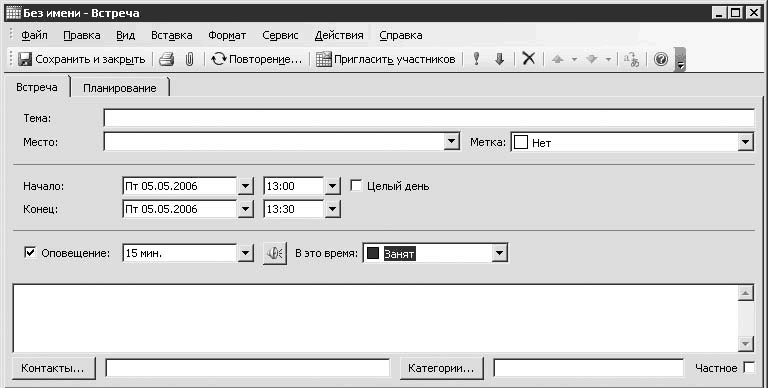The image size is (768, 388).
Task: Click Invite Attendees (Пригласить участников)
Action: (x=385, y=59)
